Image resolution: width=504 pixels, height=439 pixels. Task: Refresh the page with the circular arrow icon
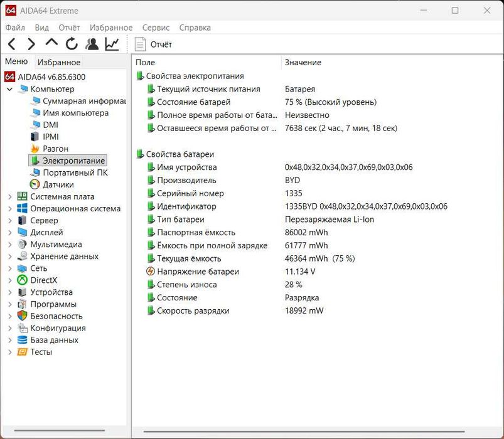pos(72,44)
